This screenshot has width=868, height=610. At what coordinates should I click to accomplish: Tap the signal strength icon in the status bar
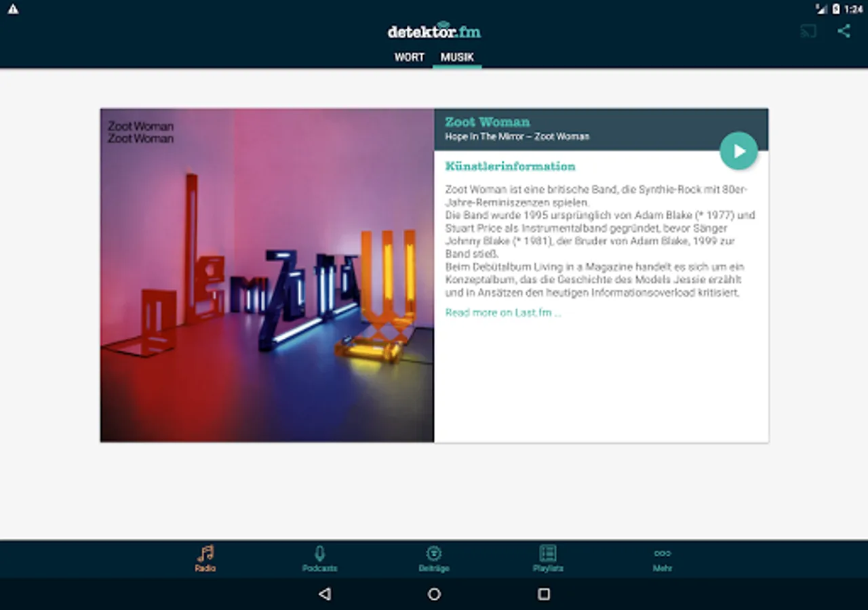point(822,9)
